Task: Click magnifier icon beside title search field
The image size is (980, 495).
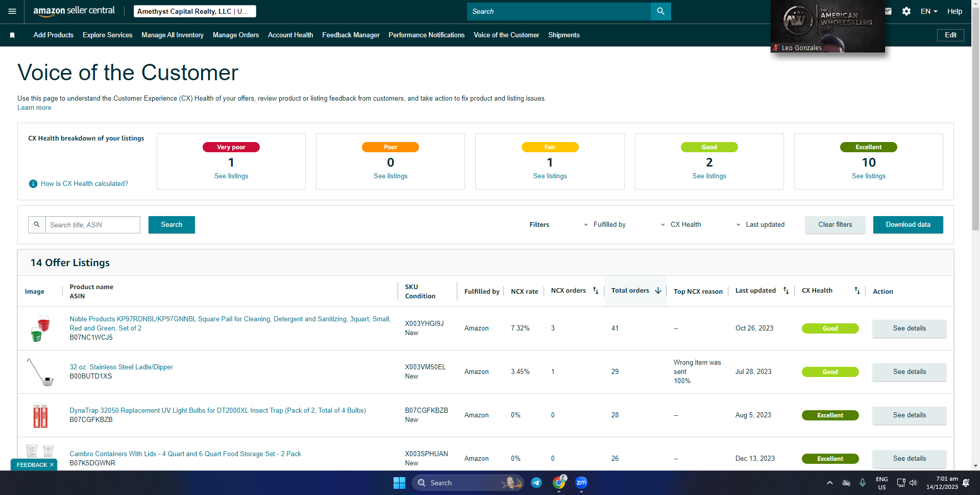Action: (37, 225)
